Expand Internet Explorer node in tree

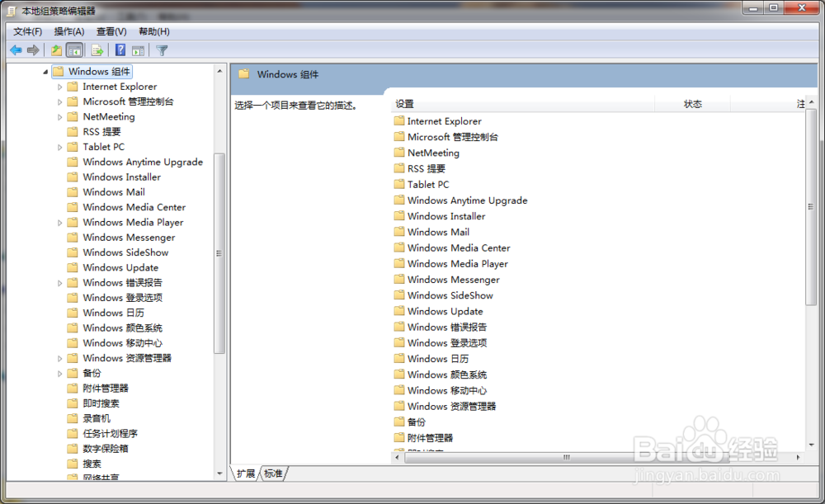coord(59,87)
